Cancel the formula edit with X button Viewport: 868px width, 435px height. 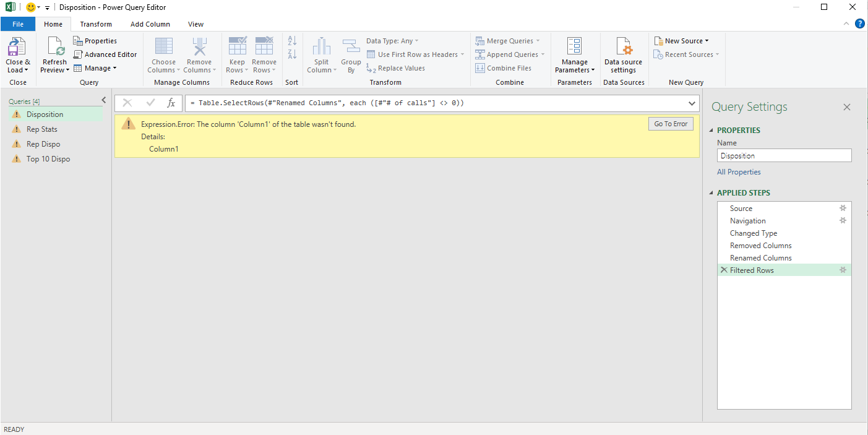click(x=127, y=103)
